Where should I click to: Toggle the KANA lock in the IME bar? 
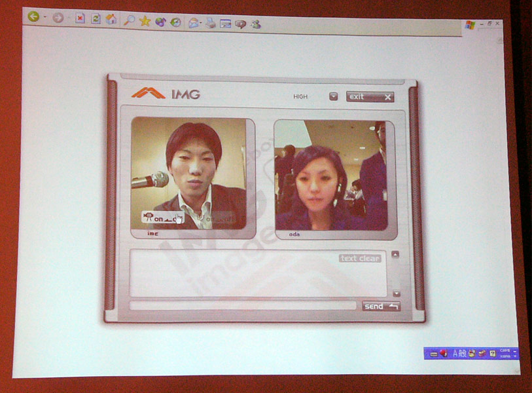pyautogui.click(x=505, y=356)
